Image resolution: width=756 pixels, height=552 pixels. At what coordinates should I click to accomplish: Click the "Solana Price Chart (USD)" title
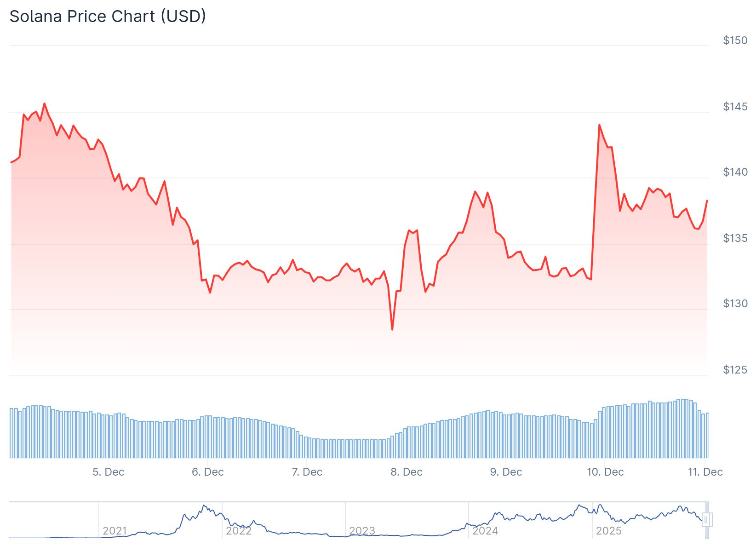pos(108,17)
